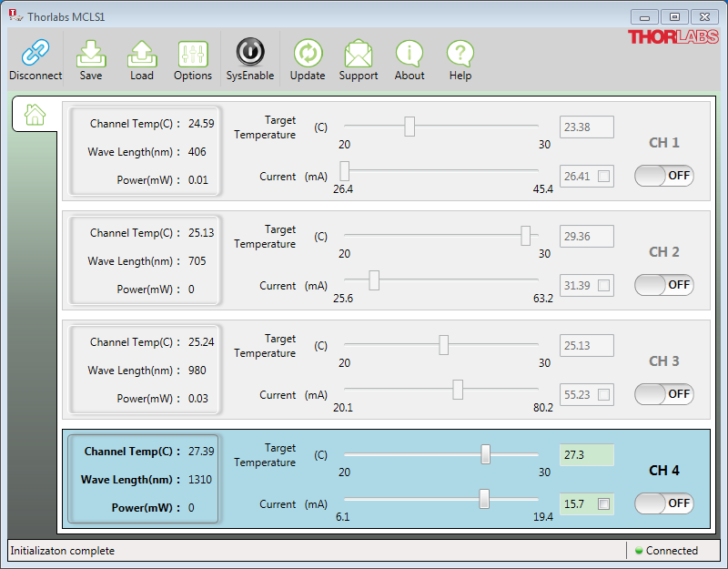Click CH 4 wavelength value 1310
728x569 pixels.
click(199, 480)
